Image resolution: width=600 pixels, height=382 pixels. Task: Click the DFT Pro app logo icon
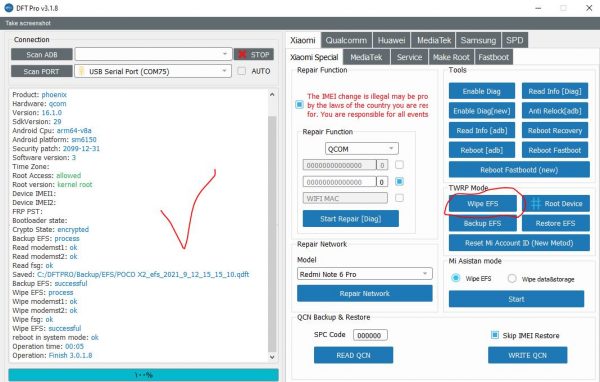[8, 8]
